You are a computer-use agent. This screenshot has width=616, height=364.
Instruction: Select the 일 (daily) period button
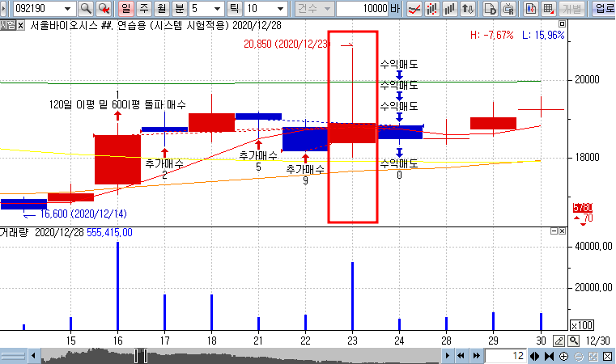125,9
